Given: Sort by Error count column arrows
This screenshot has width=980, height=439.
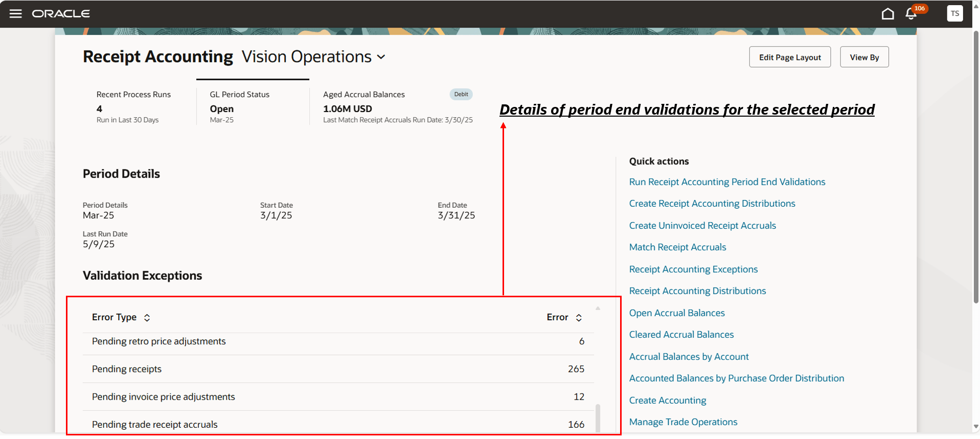Looking at the screenshot, I should (x=579, y=318).
